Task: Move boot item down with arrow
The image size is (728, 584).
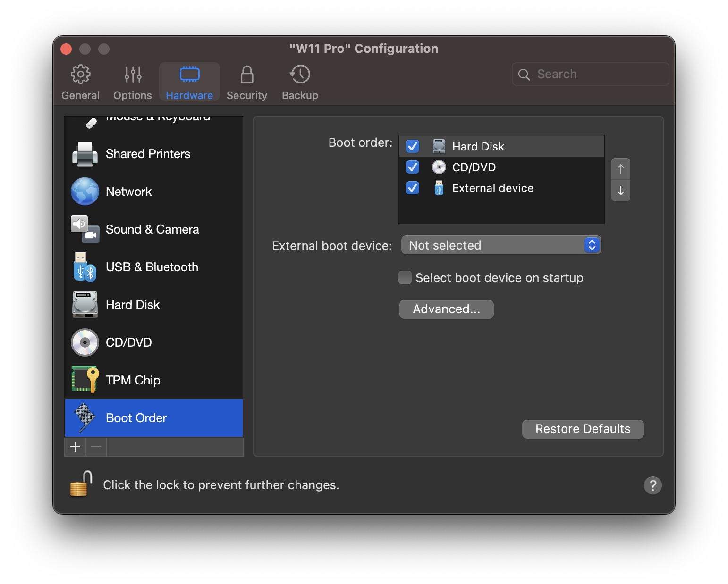Action: (x=620, y=191)
